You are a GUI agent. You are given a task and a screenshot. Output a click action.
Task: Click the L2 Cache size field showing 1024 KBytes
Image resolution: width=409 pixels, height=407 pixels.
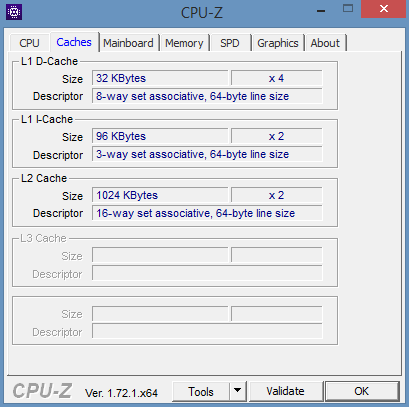[160, 195]
